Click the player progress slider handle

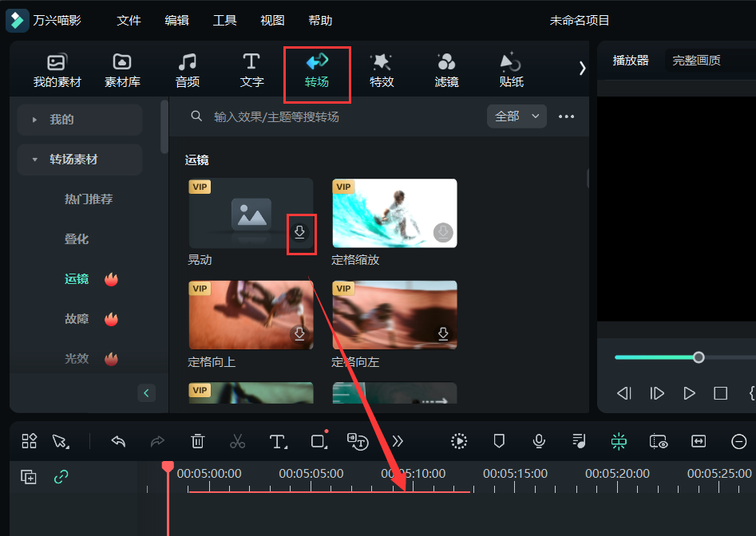[699, 357]
